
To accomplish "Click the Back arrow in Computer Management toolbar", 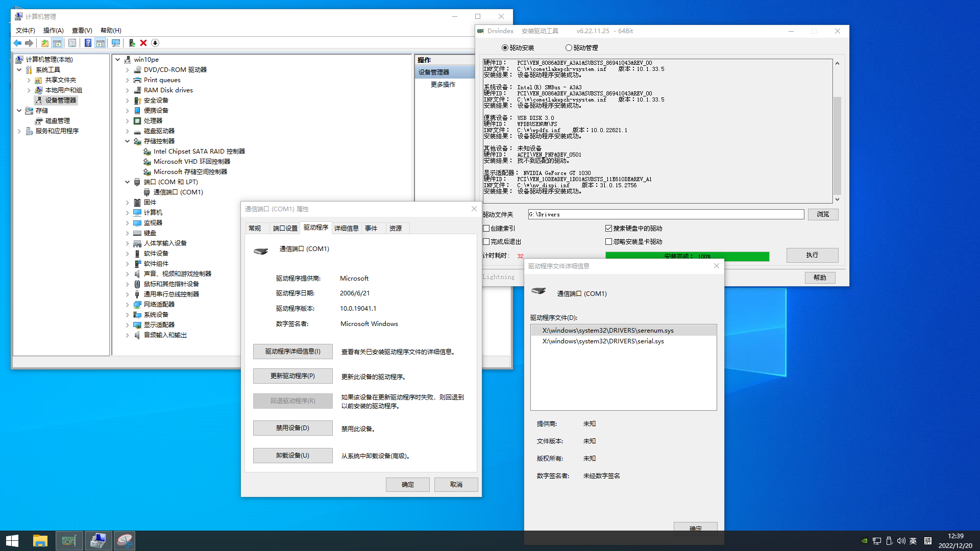I will 17,43.
